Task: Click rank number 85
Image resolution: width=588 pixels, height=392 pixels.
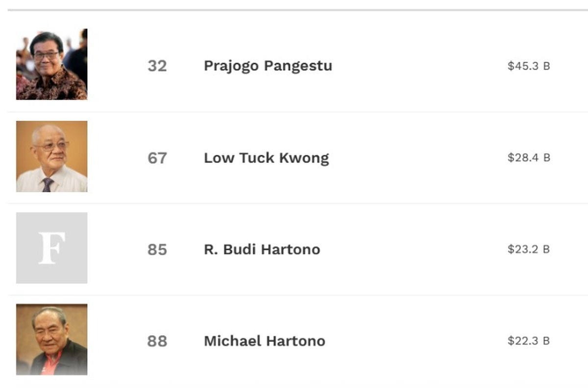Action: (x=157, y=249)
